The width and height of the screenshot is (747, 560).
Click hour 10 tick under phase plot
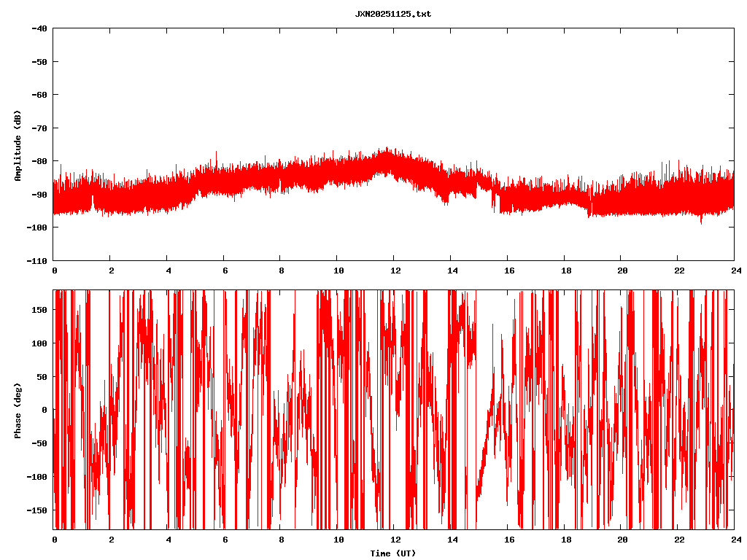tap(338, 540)
